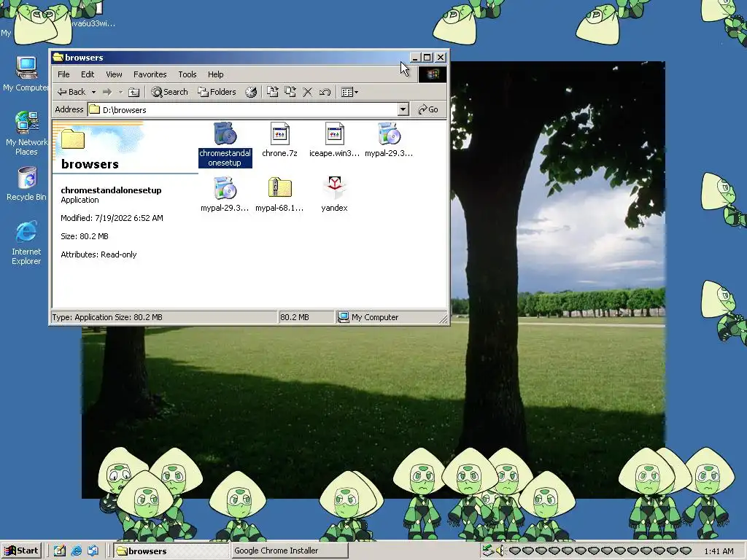The width and height of the screenshot is (747, 560).
Task: Undo the last action using the toolbar
Action: coord(325,92)
